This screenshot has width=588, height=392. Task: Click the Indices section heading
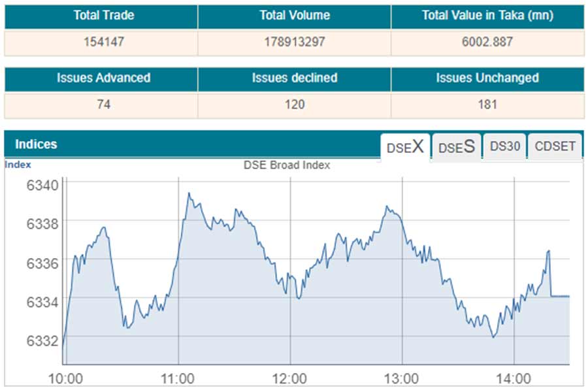click(36, 144)
